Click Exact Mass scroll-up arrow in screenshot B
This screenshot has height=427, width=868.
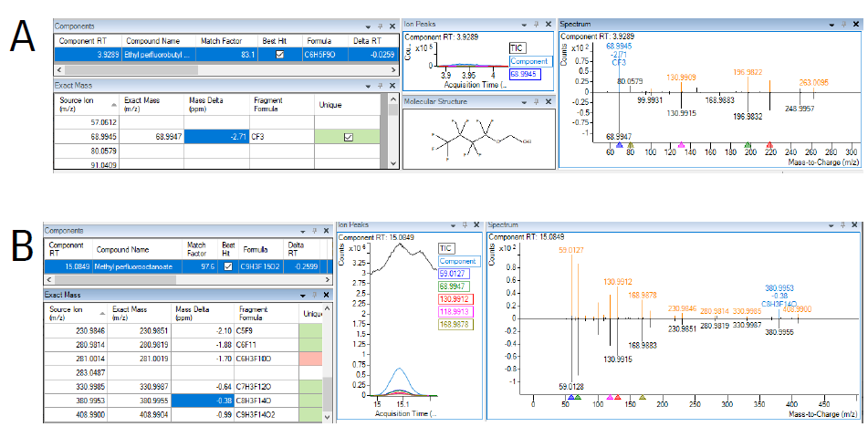click(x=327, y=308)
